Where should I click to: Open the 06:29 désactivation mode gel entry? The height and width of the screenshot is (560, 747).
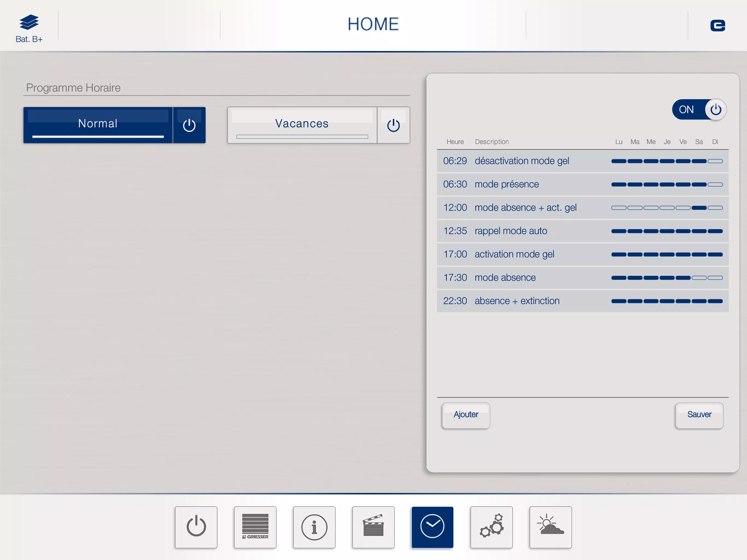pos(583,161)
